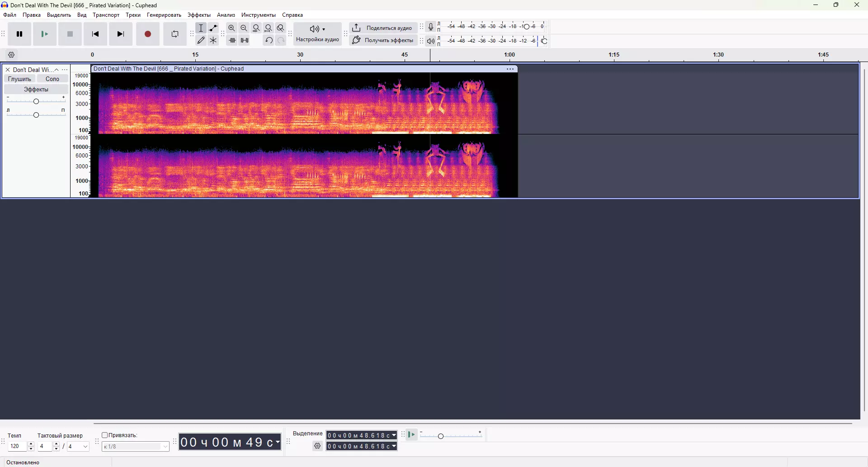Click the Zoom Toggle icon
Screen dimensions: 868x467
pyautogui.click(x=281, y=28)
